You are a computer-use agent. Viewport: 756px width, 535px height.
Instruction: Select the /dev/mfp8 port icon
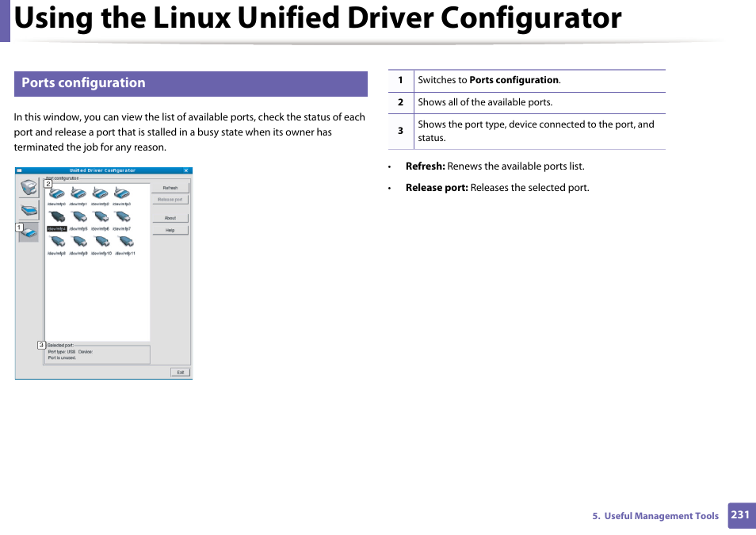[x=56, y=242]
